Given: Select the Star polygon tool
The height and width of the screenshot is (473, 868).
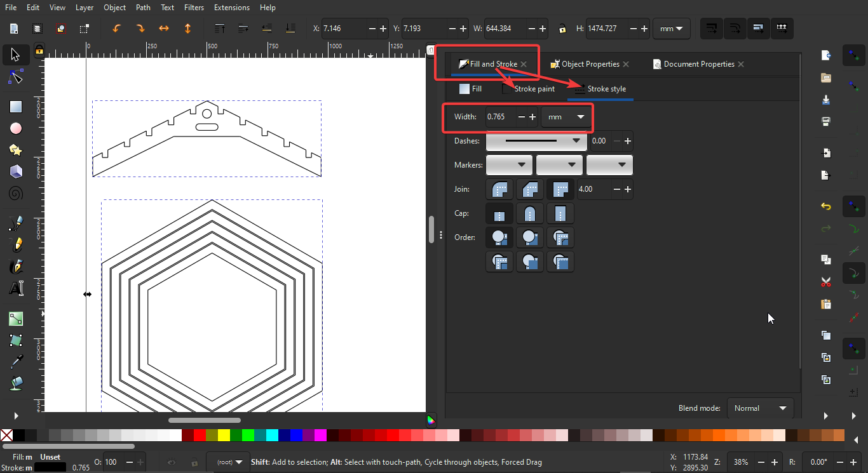Looking at the screenshot, I should (16, 150).
